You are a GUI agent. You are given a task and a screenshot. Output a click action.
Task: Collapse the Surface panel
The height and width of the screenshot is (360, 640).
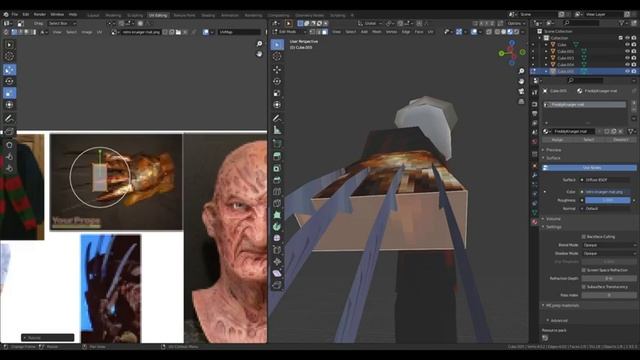[552, 158]
